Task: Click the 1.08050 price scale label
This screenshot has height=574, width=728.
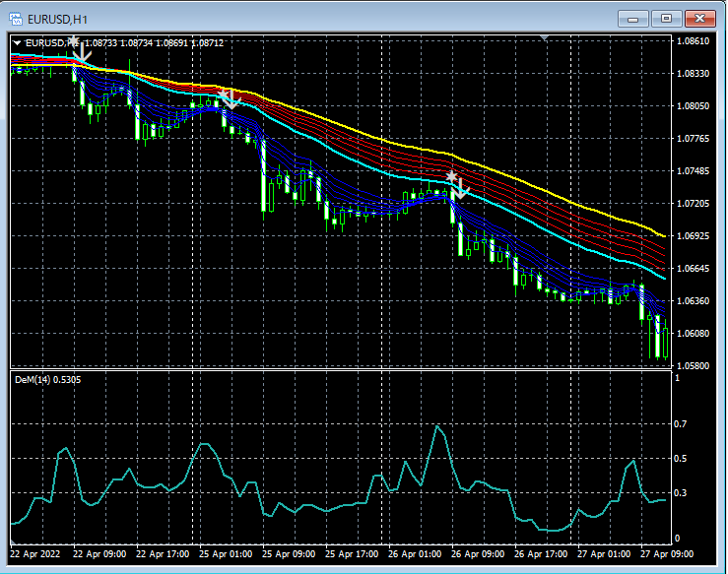Action: [x=694, y=105]
